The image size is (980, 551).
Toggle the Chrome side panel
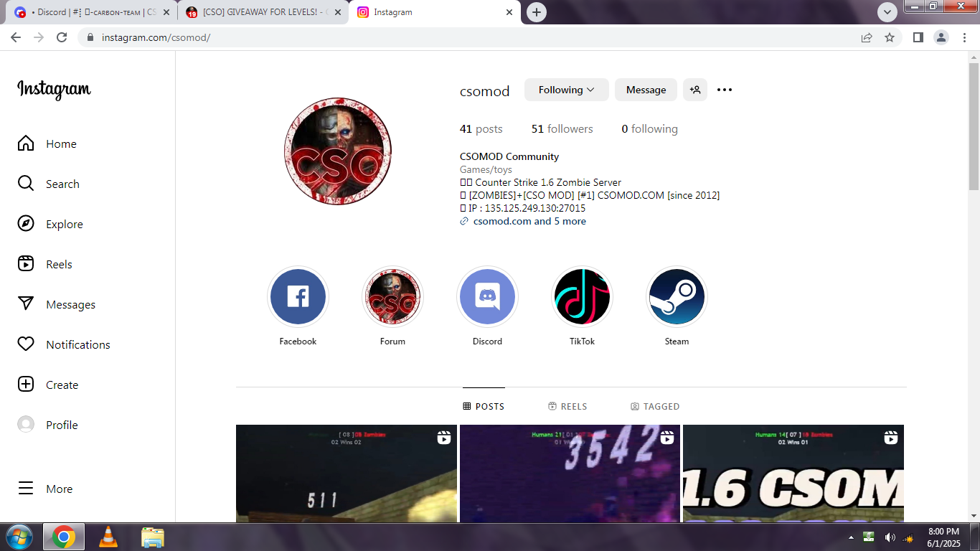[x=918, y=37]
